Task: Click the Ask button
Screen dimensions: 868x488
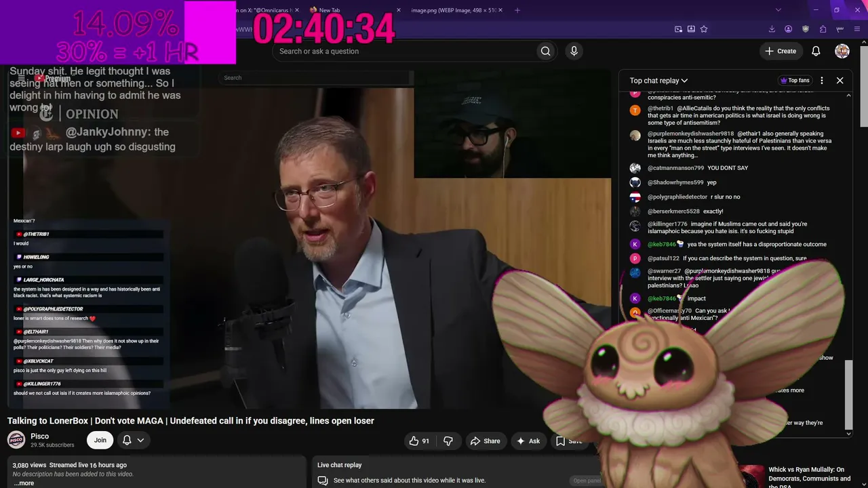Action: [x=528, y=441]
